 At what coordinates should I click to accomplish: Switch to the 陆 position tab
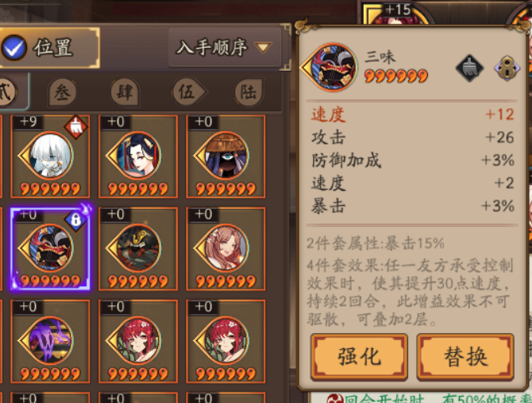(249, 91)
